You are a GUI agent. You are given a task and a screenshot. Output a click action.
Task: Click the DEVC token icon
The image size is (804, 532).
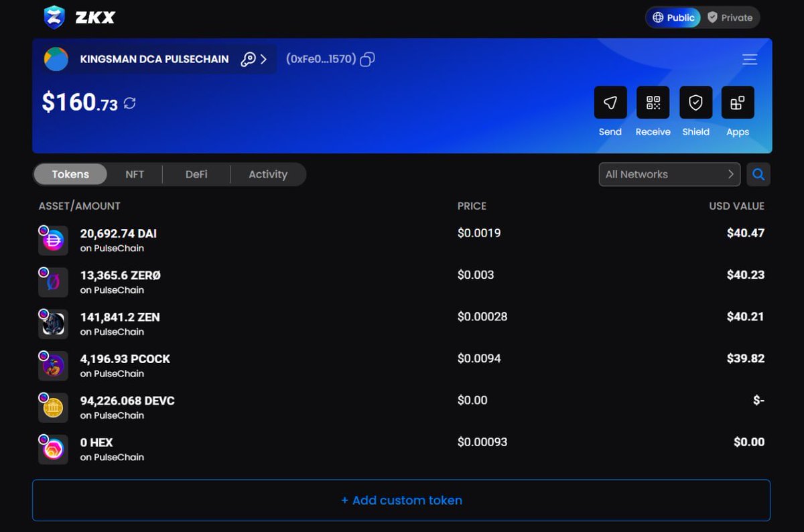click(53, 407)
